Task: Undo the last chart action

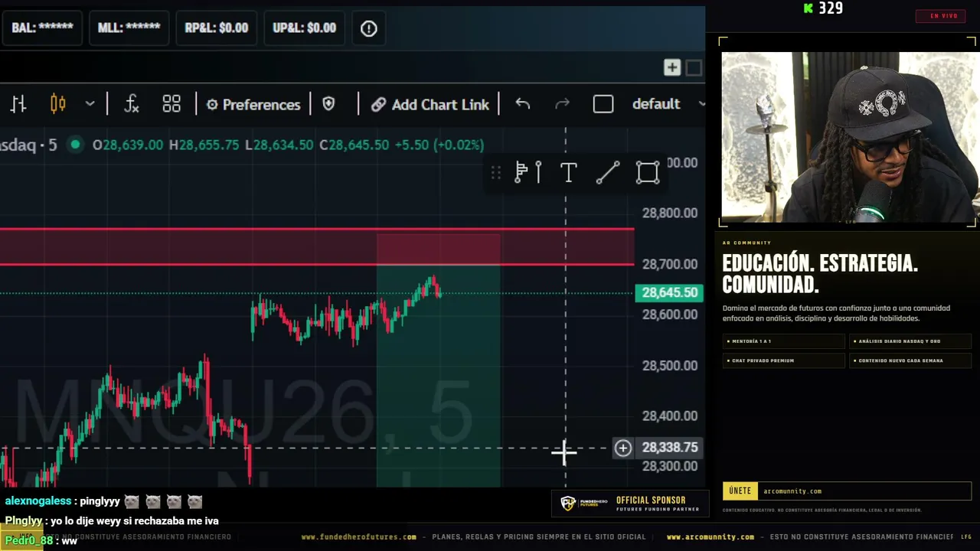Action: pyautogui.click(x=523, y=104)
